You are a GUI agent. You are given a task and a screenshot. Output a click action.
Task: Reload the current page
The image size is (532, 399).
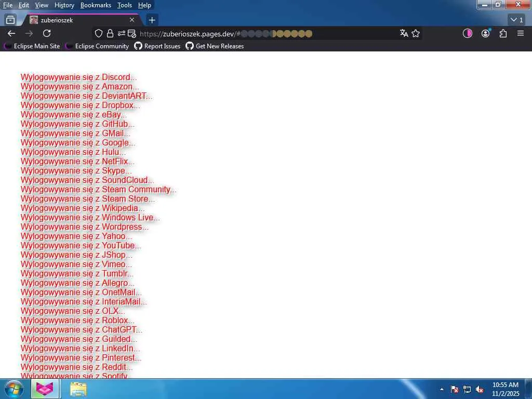tap(47, 33)
